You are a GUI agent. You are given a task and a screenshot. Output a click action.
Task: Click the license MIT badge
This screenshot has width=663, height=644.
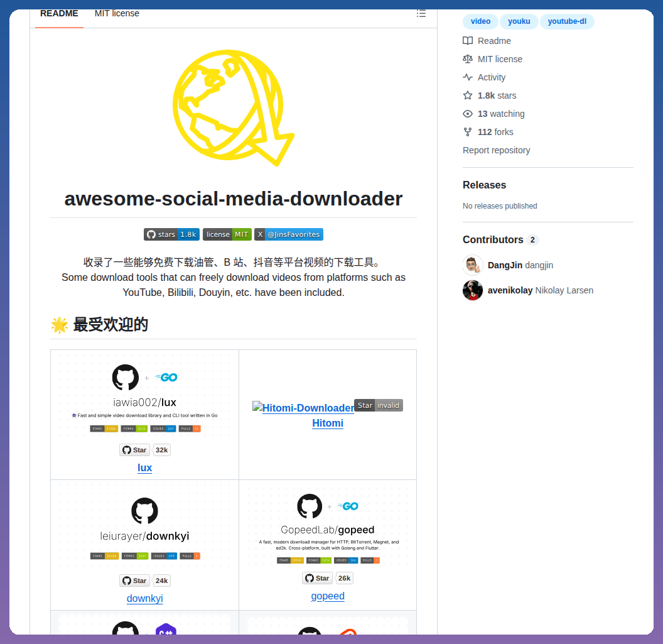pyautogui.click(x=227, y=234)
